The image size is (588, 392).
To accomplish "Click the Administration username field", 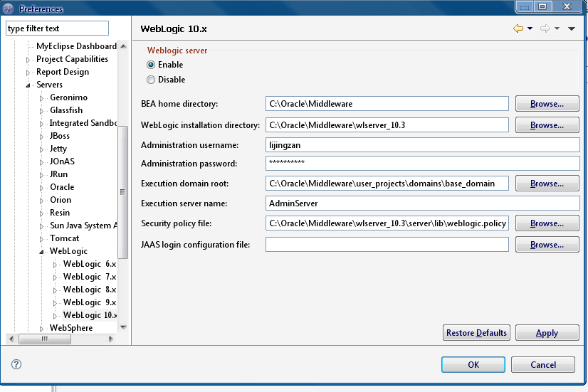I will click(x=423, y=145).
